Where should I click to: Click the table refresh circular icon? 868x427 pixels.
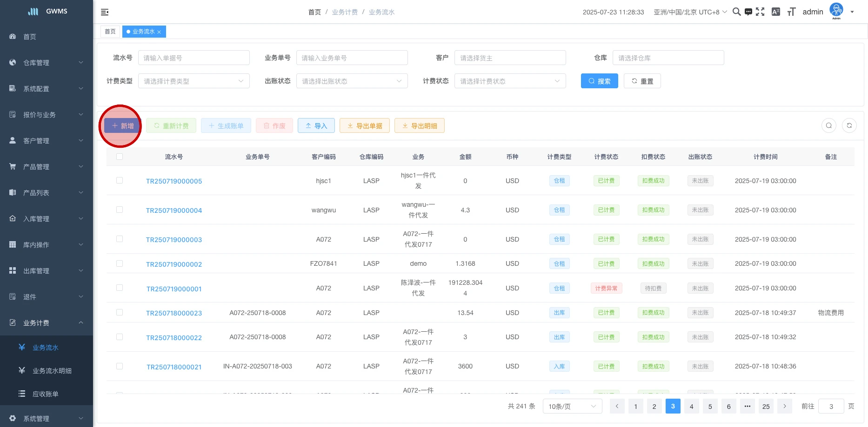click(849, 125)
